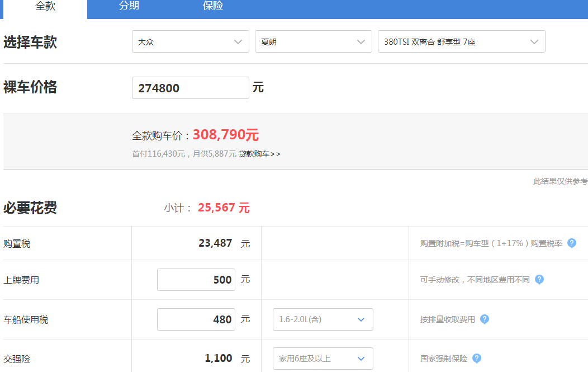The width and height of the screenshot is (588, 372).
Task: Click the 选择车款 heading
Action: 30,42
